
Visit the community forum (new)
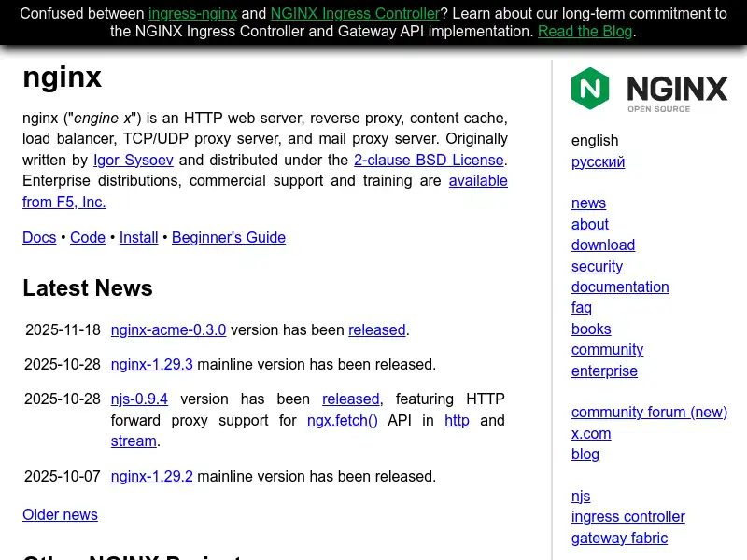click(x=649, y=412)
